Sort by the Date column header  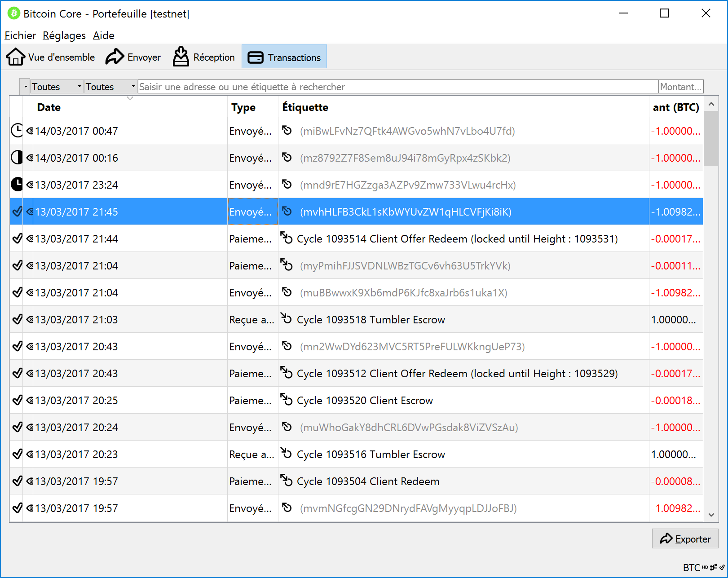[130, 107]
